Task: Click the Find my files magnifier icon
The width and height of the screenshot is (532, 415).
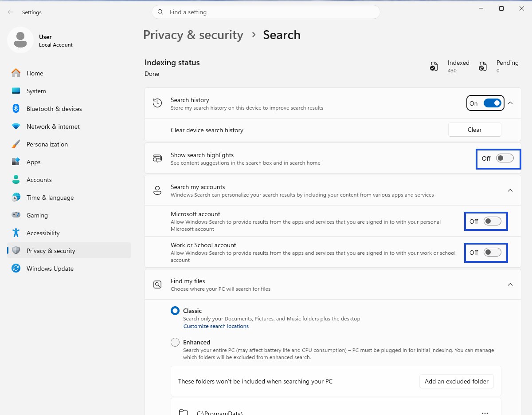Action: 157,285
